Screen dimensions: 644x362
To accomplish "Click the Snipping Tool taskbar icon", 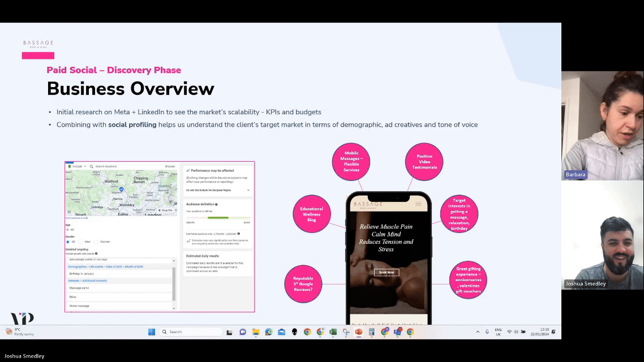I will tap(346, 331).
